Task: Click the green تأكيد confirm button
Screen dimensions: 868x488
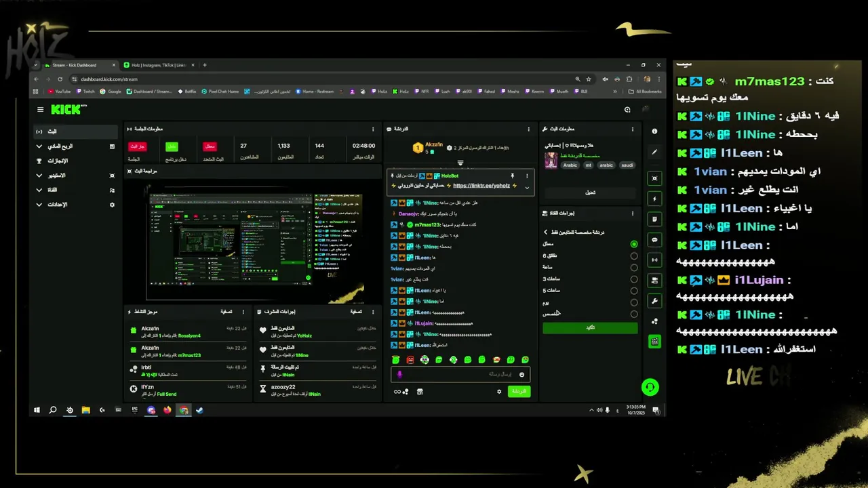Action: 590,327
